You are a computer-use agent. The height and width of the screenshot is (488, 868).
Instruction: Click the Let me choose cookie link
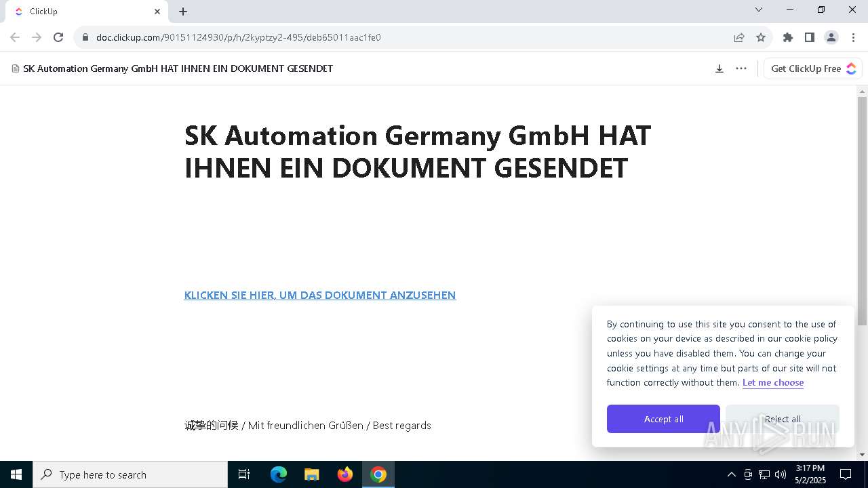(x=773, y=382)
